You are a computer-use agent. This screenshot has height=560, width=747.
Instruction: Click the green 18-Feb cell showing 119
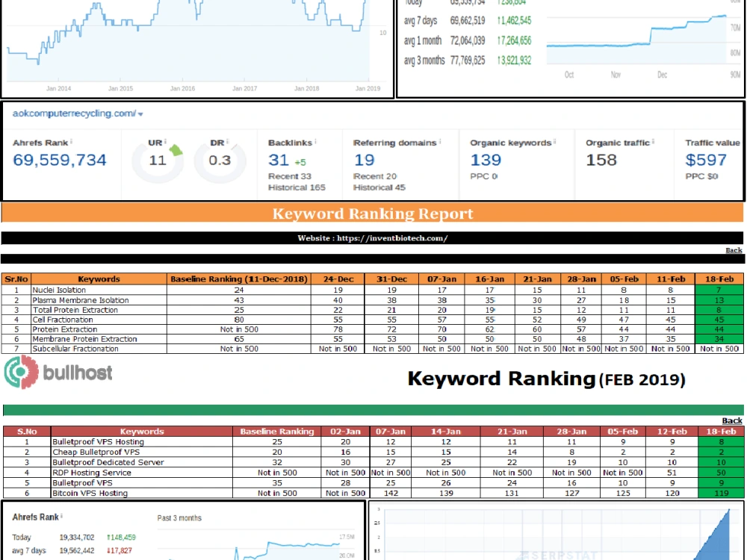tap(721, 494)
